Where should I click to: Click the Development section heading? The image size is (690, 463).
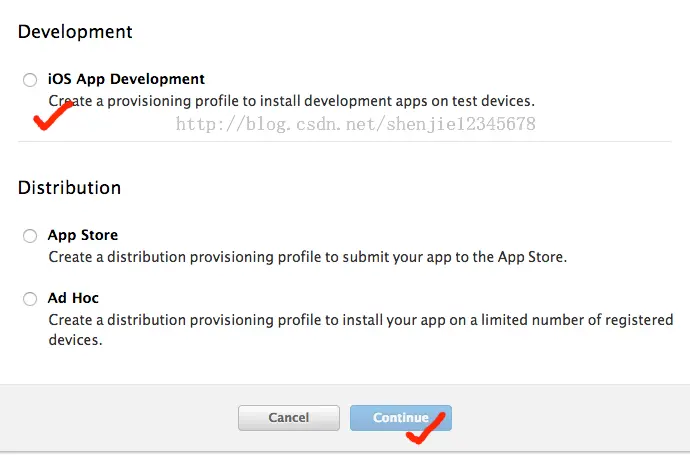click(x=75, y=32)
